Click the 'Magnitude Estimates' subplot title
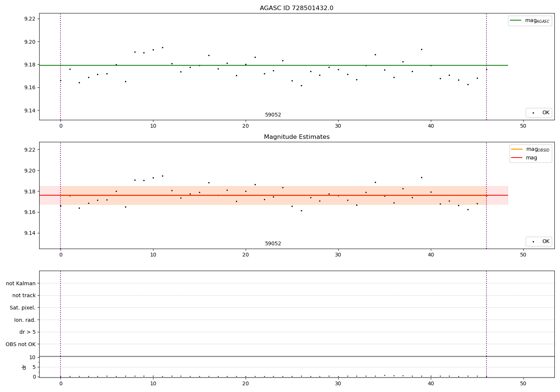560x392 pixels. 296,137
